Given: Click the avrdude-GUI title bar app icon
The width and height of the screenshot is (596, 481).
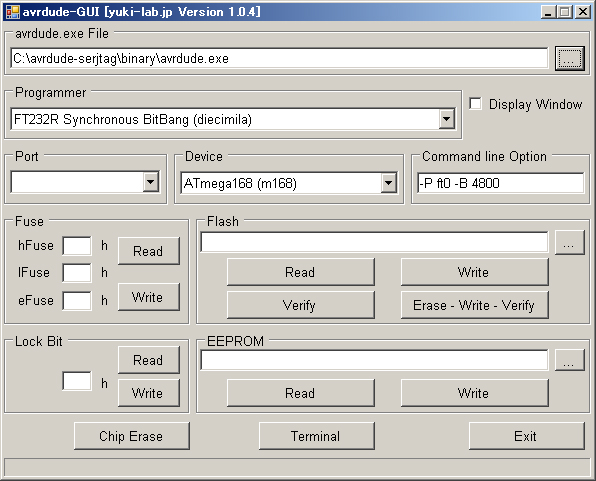Looking at the screenshot, I should click(13, 12).
